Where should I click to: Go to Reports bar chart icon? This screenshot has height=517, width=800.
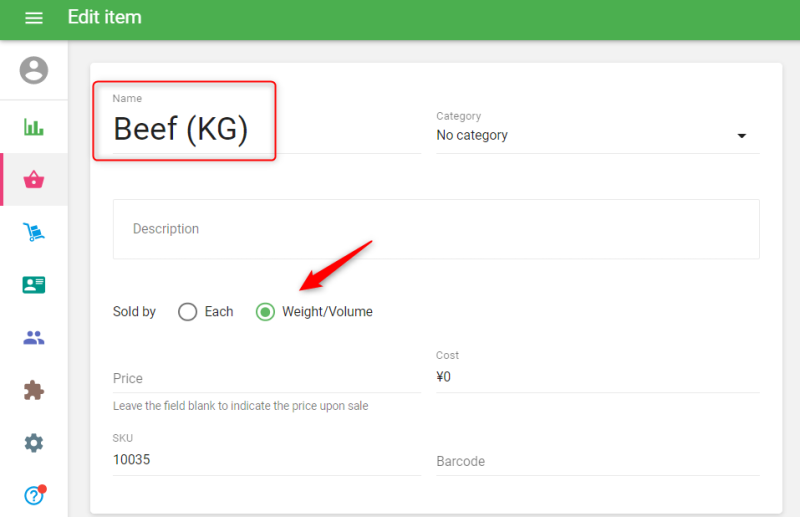(x=34, y=127)
